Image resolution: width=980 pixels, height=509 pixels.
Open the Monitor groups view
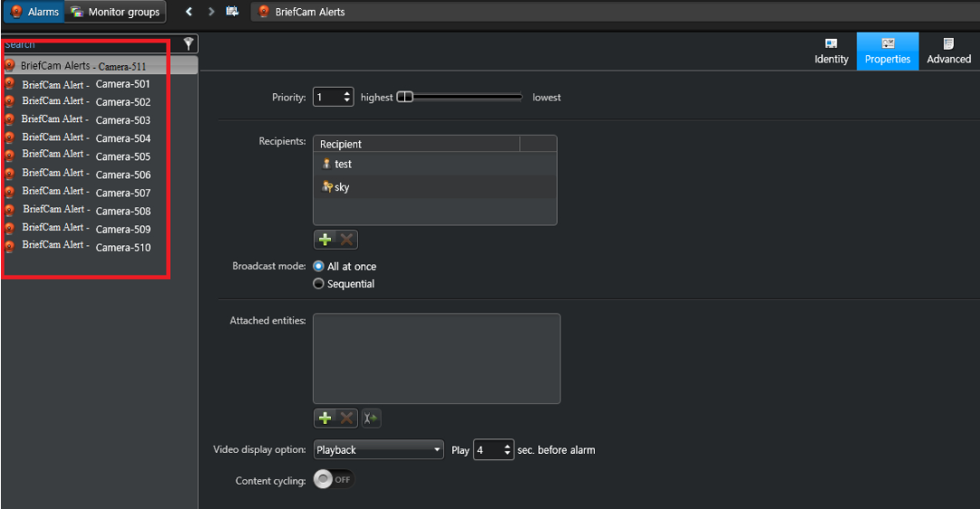[x=116, y=11]
